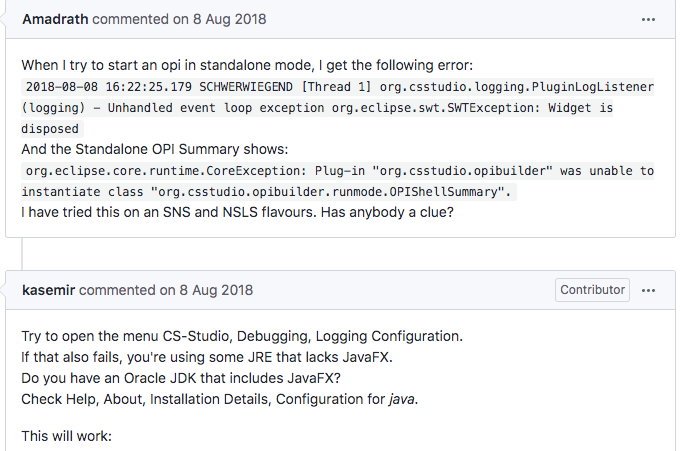
Task: Click the 'Try to open the menu CS-Studio' line
Action: coord(242,335)
